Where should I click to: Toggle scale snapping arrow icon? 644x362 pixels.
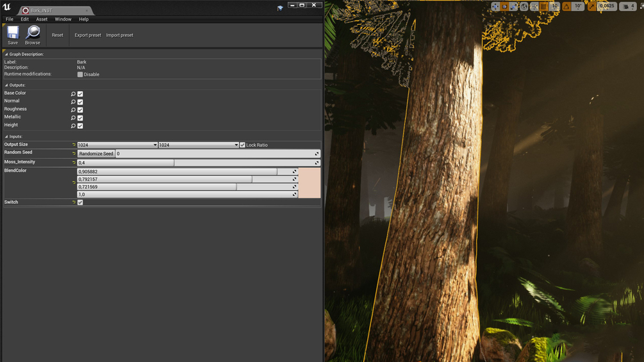pyautogui.click(x=591, y=6)
